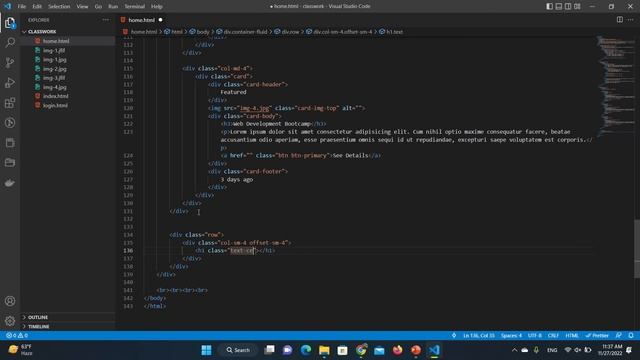Select the home.html editor tab
The height and width of the screenshot is (360, 640).
pos(142,20)
